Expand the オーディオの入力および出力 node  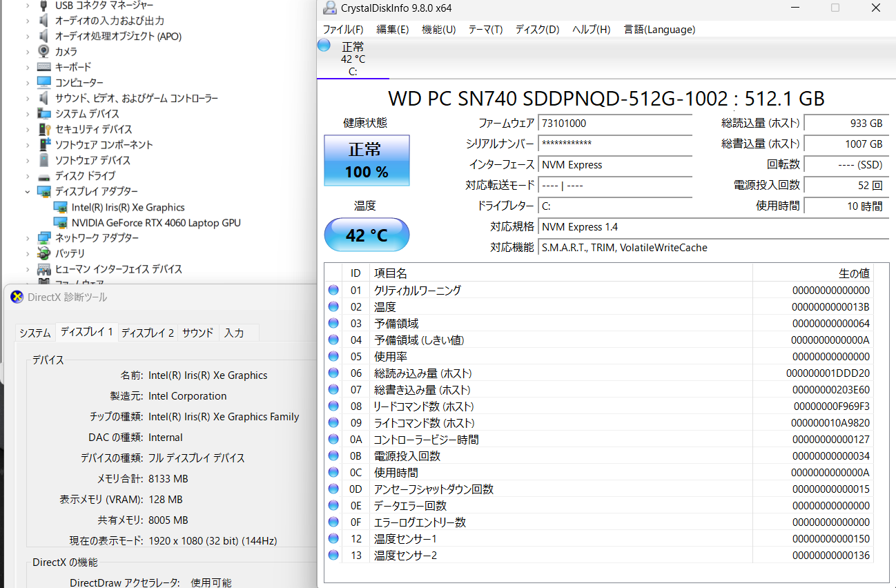click(28, 21)
